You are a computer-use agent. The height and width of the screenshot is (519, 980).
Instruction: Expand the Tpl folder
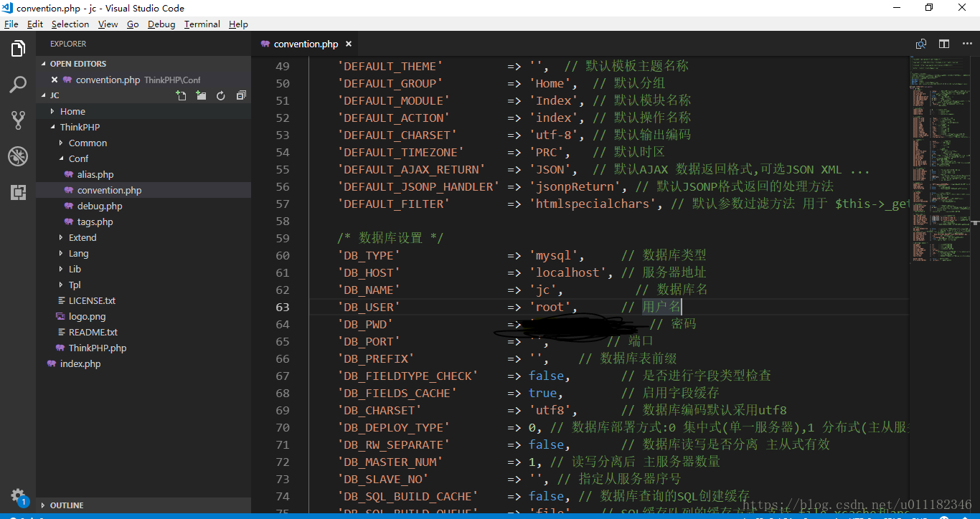[143, 285]
